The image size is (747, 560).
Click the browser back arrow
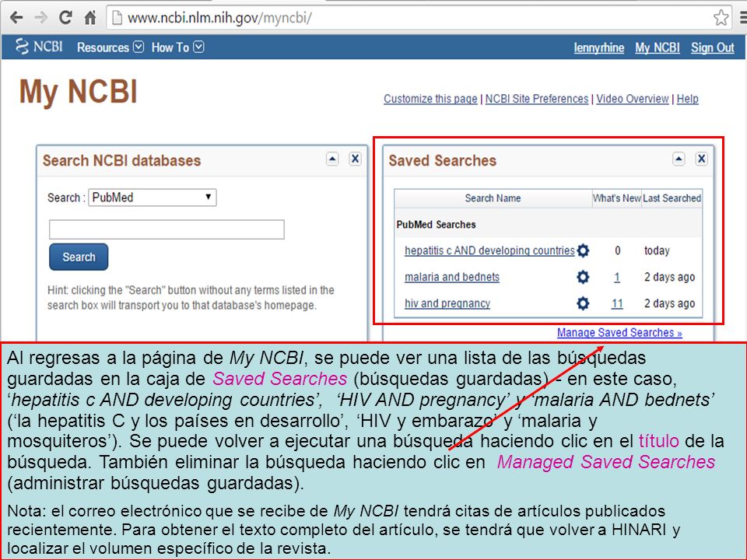pyautogui.click(x=16, y=18)
